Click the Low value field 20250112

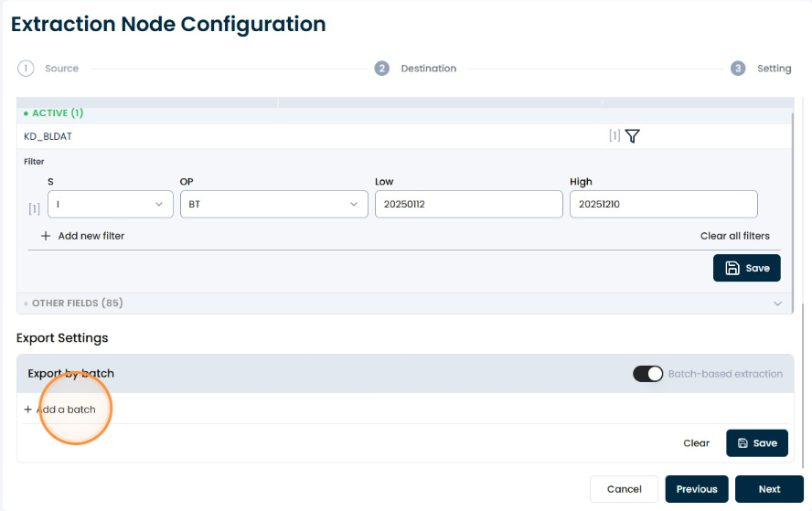469,204
